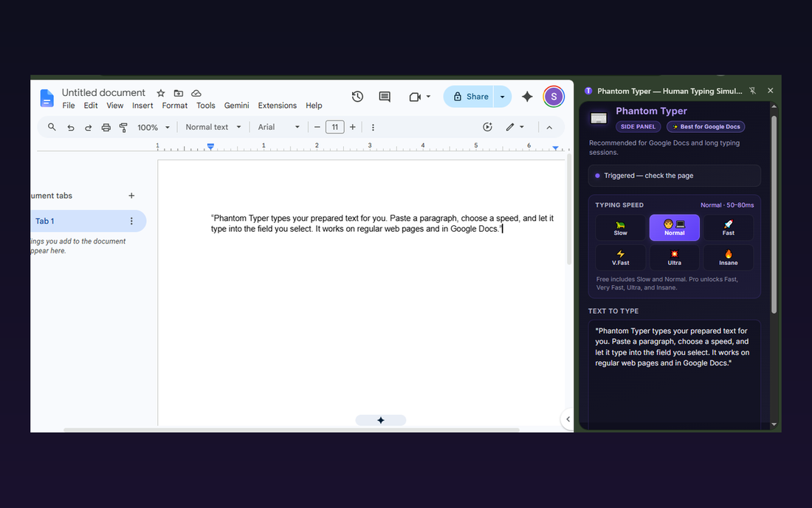Click the document vertical scrollbar
This screenshot has width=812, height=508.
click(569, 210)
